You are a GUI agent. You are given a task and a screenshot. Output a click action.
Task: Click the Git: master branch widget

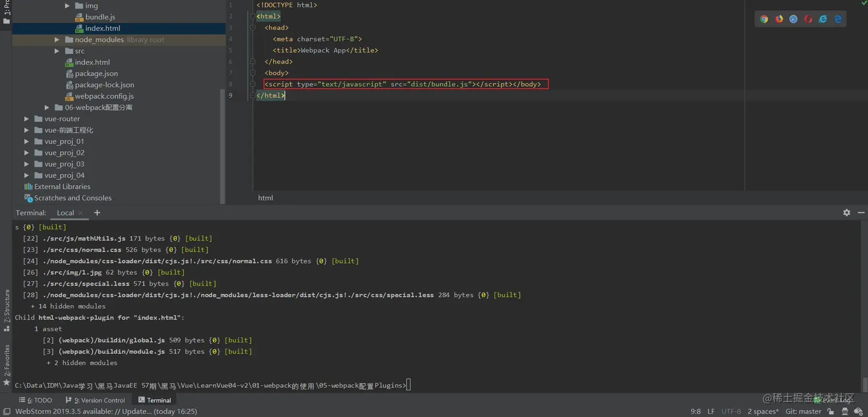(803, 411)
